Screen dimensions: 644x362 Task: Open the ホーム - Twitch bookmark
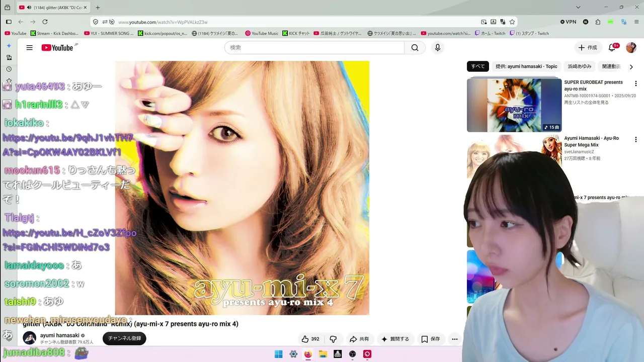(491, 34)
